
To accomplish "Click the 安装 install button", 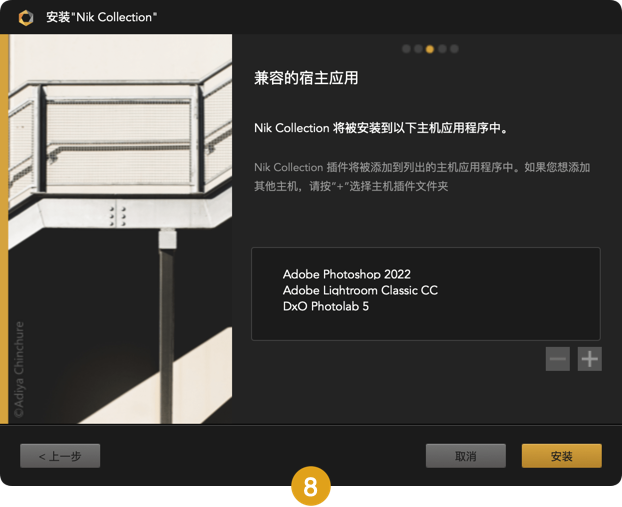I will [x=562, y=456].
